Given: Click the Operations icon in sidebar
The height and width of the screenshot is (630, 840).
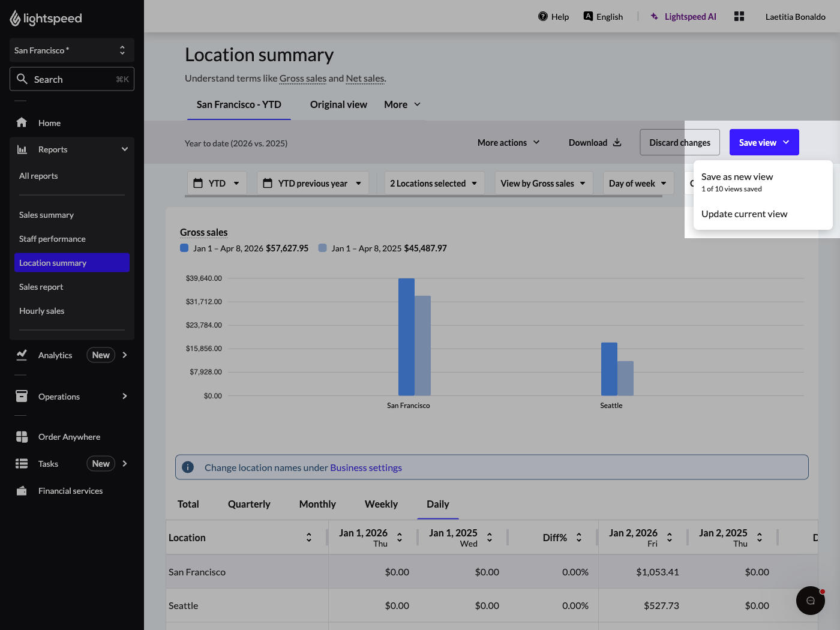Looking at the screenshot, I should click(x=22, y=396).
